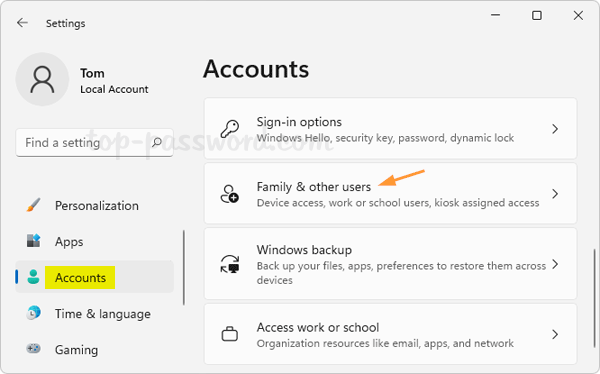Click the Windows backup sync icon
Image resolution: width=600 pixels, height=374 pixels.
coord(230,264)
